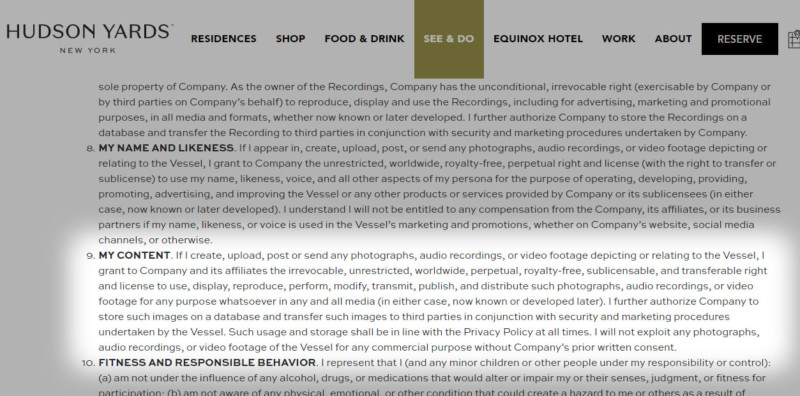Viewport: 800px width, 396px height.
Task: Click list number 9 beside MY CONTENT
Action: [90, 256]
